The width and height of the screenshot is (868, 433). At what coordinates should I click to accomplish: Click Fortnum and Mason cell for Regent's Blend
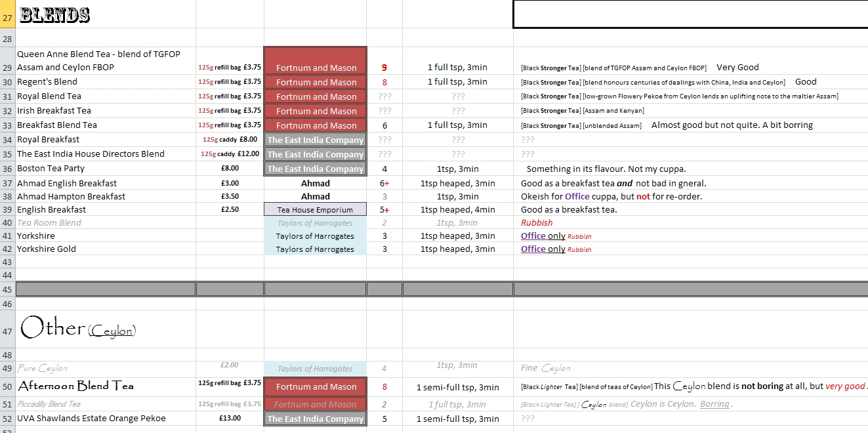(316, 82)
